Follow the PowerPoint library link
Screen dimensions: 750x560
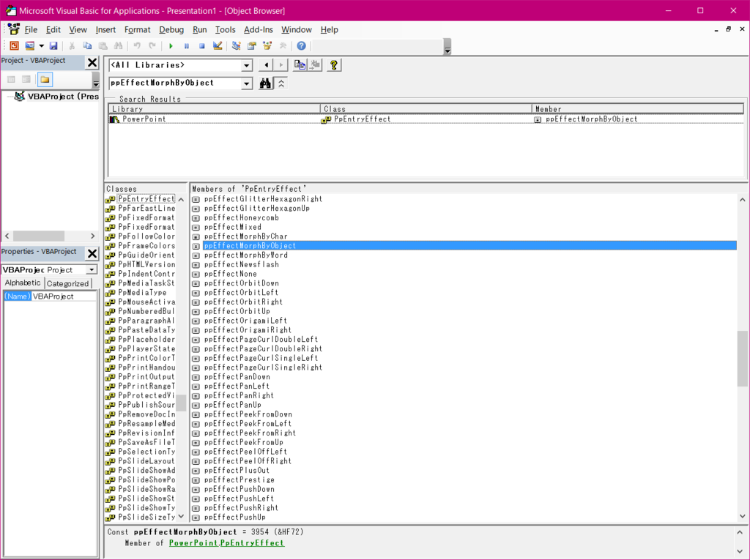click(193, 542)
